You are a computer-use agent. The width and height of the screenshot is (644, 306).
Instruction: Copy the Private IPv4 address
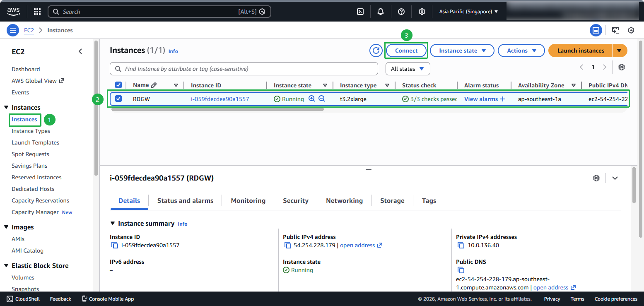pos(461,245)
